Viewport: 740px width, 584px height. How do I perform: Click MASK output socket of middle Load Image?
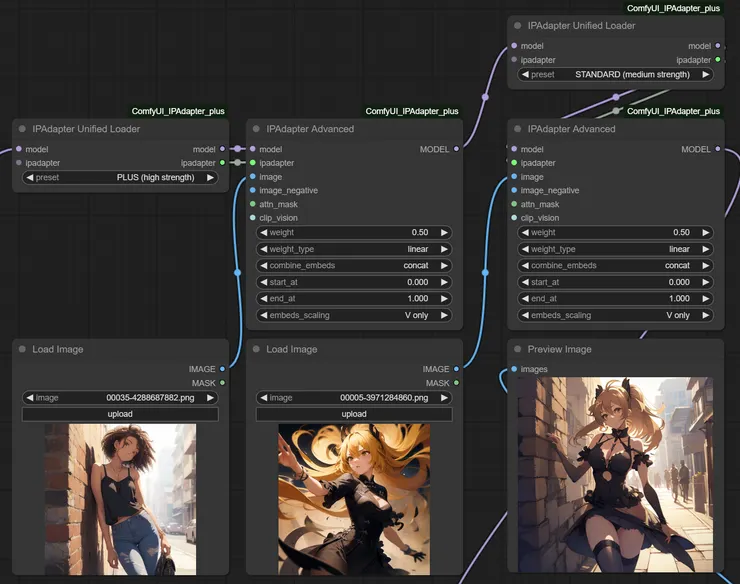pos(457,383)
